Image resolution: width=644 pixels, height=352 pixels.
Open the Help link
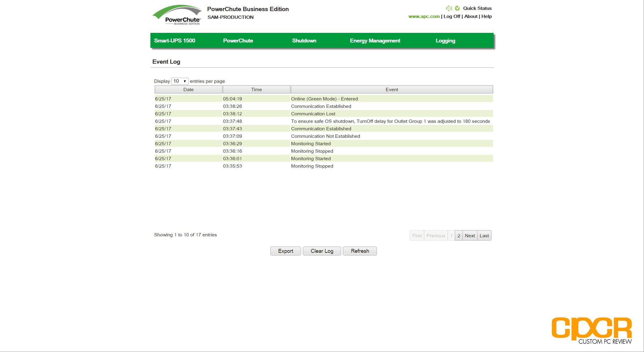(x=486, y=16)
